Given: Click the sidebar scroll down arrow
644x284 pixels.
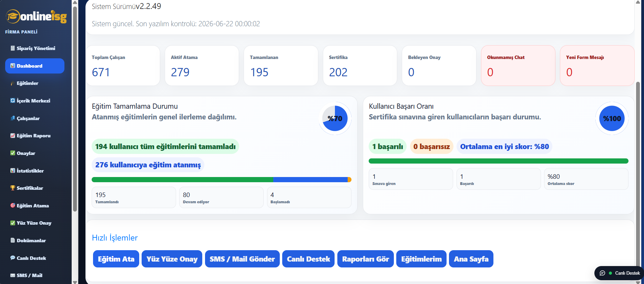Looking at the screenshot, I should pyautogui.click(x=75, y=282).
